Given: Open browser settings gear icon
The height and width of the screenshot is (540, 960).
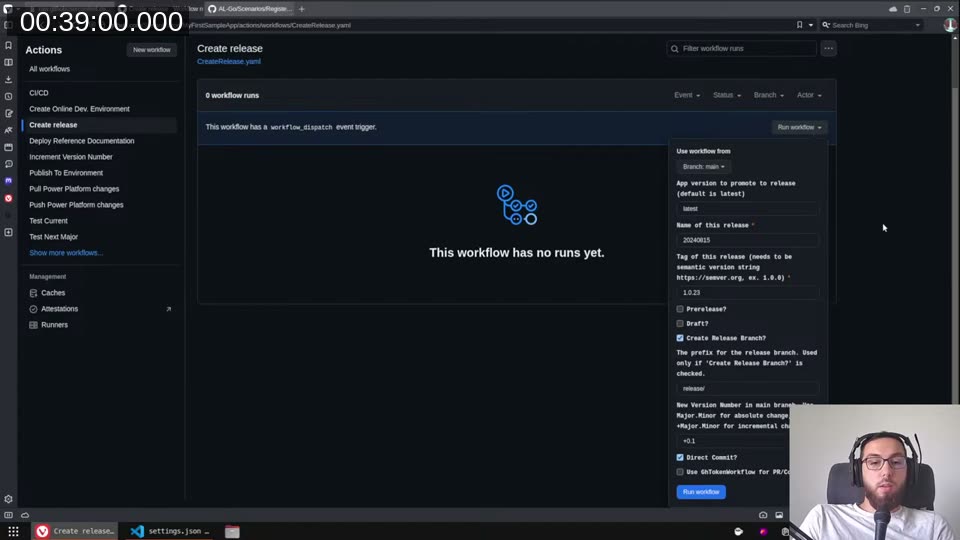Looking at the screenshot, I should tap(9, 499).
